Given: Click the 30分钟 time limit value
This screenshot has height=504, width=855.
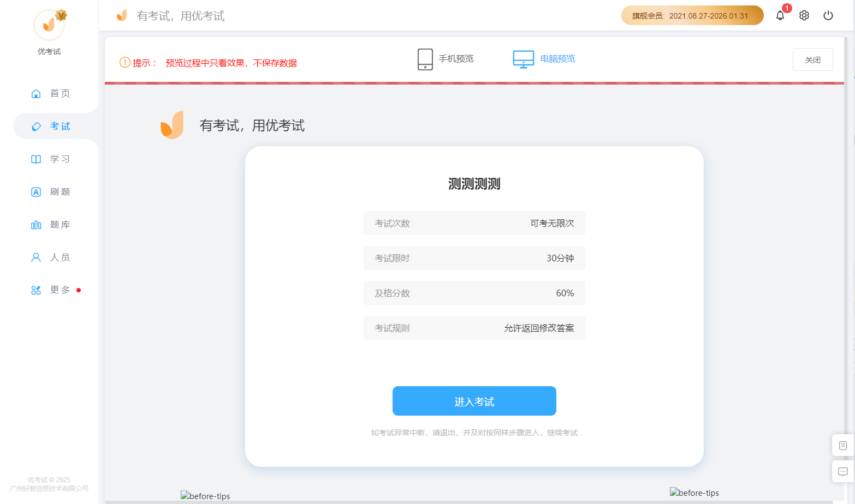Looking at the screenshot, I should (560, 258).
